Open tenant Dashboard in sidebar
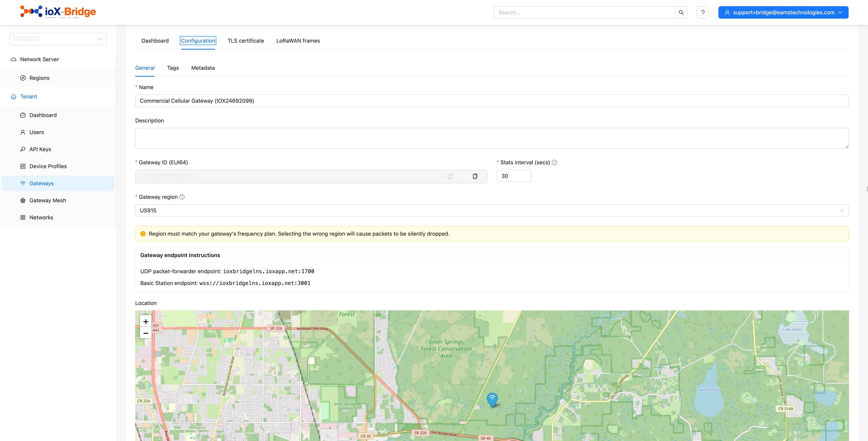 [x=58, y=115]
